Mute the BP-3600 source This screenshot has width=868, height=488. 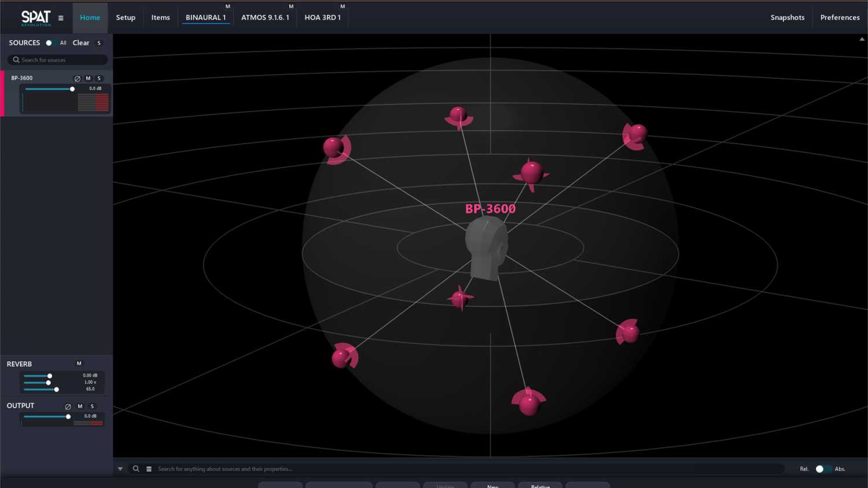88,77
